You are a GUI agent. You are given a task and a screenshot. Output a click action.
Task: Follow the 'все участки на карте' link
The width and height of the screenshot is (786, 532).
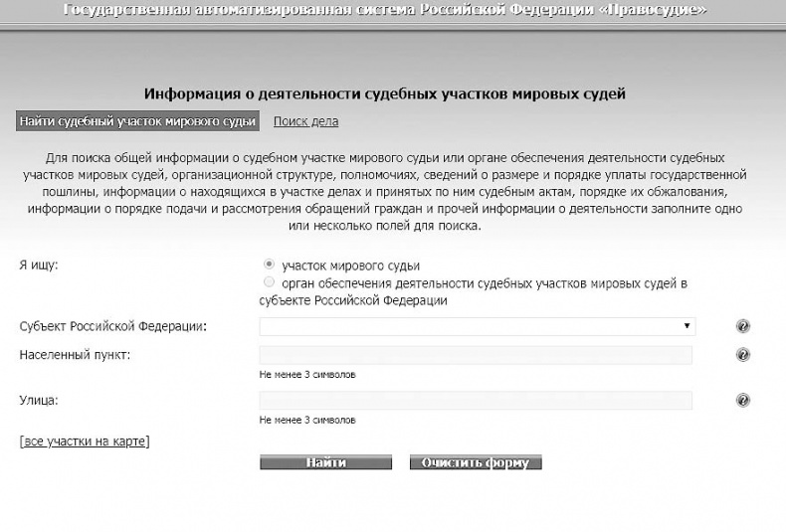84,441
